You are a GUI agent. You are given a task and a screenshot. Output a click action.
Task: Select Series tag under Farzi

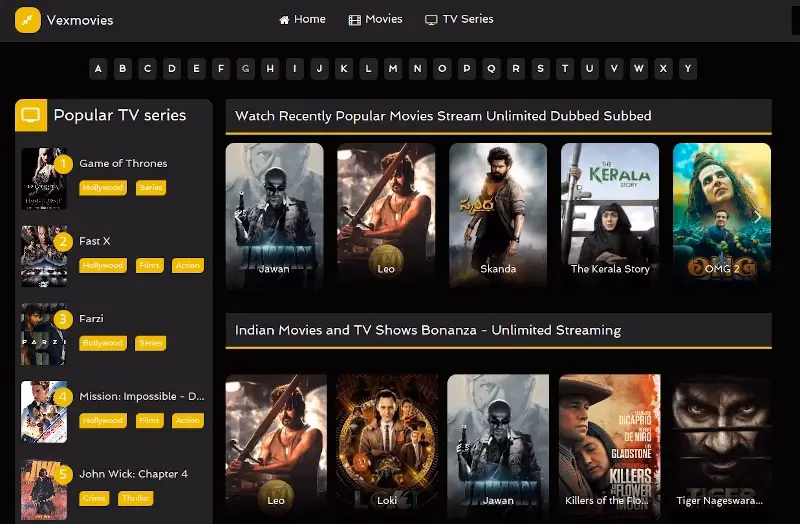point(151,343)
